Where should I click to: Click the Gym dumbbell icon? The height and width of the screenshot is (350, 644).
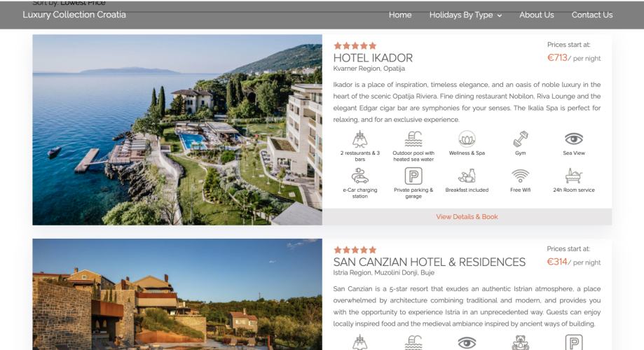point(521,139)
